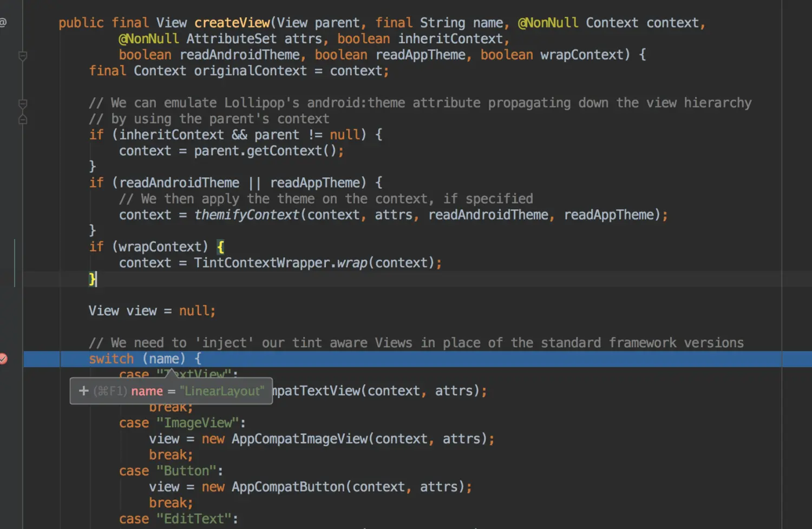Click the "EditText" case string

pos(194,519)
